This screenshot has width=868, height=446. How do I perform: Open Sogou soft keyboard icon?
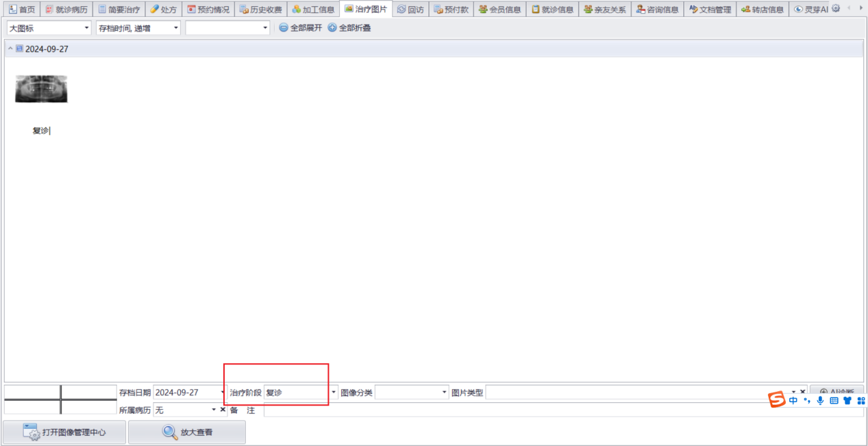coord(834,401)
